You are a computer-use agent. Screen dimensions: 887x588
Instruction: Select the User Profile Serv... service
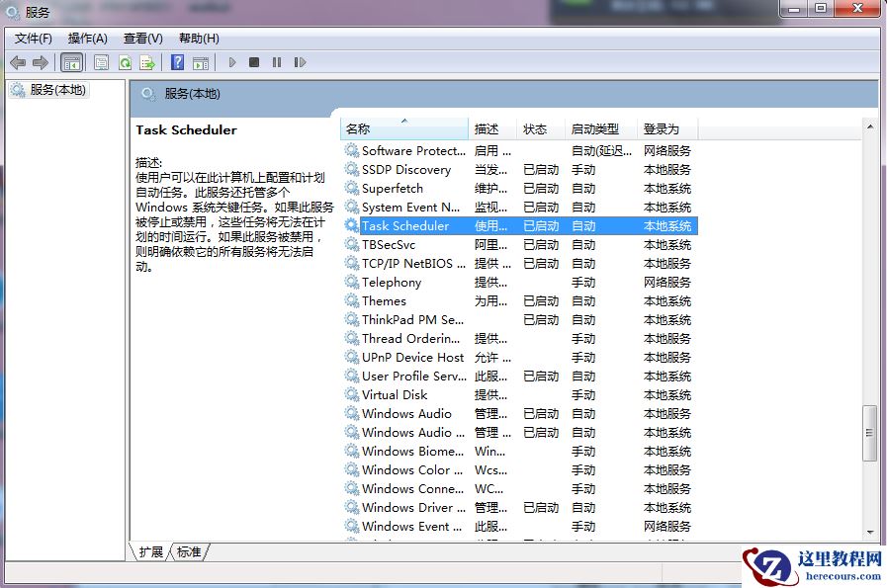(x=520, y=376)
